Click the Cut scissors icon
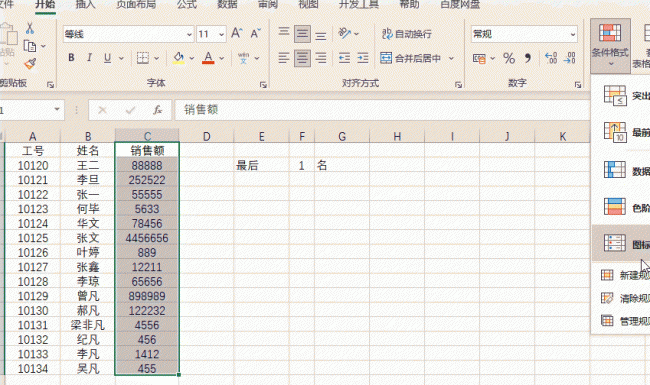650x385 pixels. pos(29,28)
